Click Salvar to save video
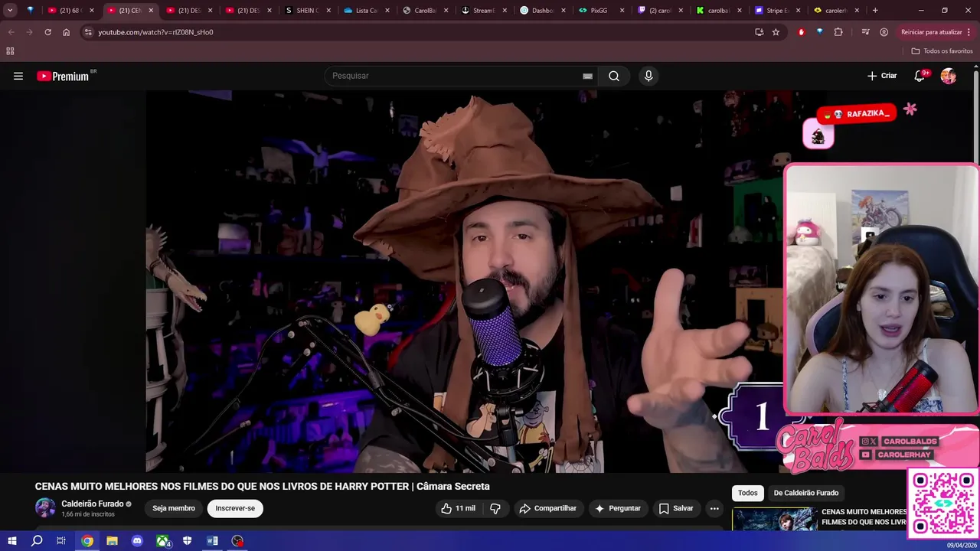The image size is (980, 551). pyautogui.click(x=676, y=508)
